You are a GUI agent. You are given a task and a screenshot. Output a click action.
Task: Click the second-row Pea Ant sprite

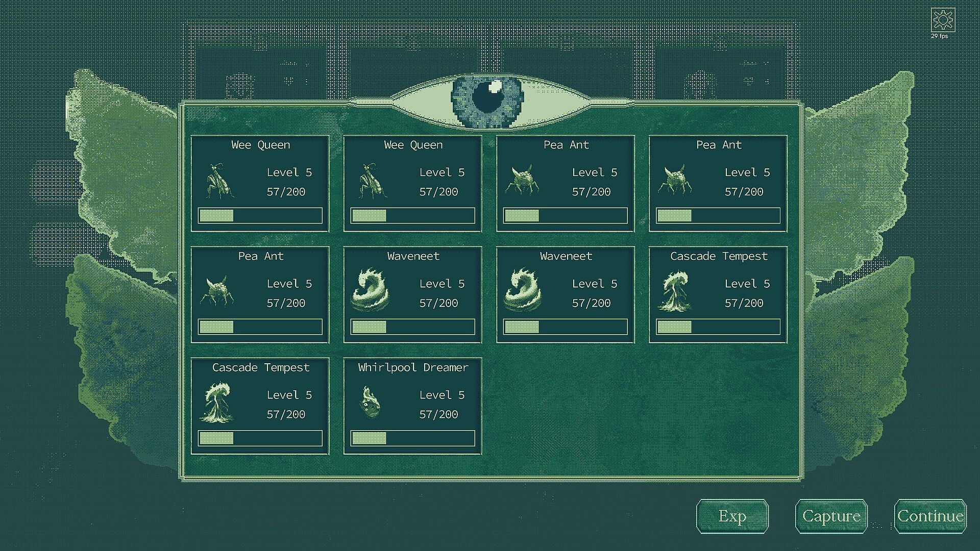click(x=217, y=291)
